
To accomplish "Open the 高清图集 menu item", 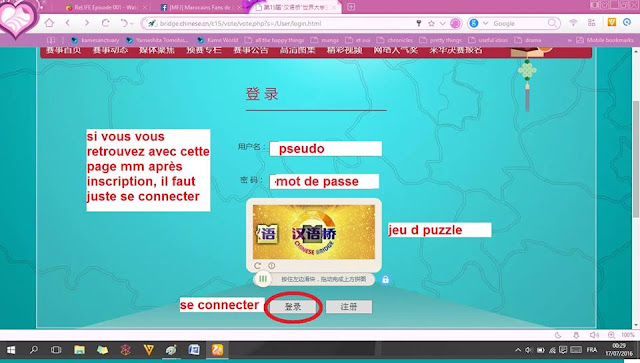I will [x=297, y=51].
